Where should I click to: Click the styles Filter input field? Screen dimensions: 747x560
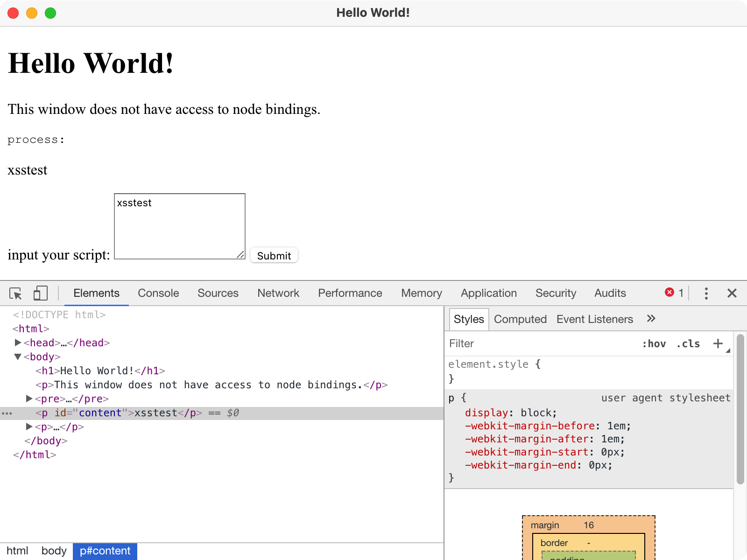[x=542, y=343]
